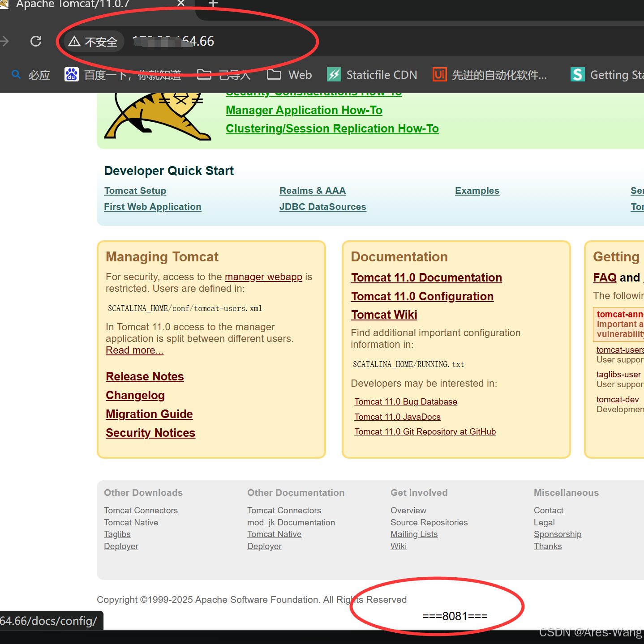Click the $CATALINA_HOME/RUNNING.txt path text
644x644 pixels.
pos(408,364)
